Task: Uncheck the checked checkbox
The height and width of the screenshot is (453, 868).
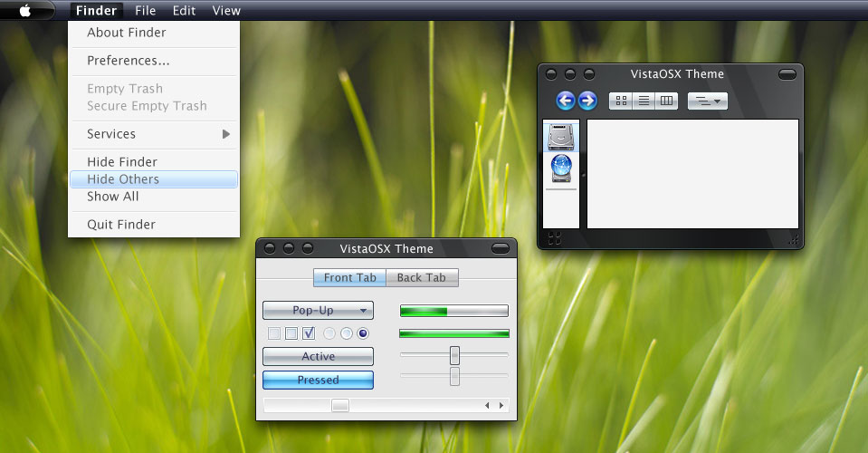Action: tap(309, 333)
